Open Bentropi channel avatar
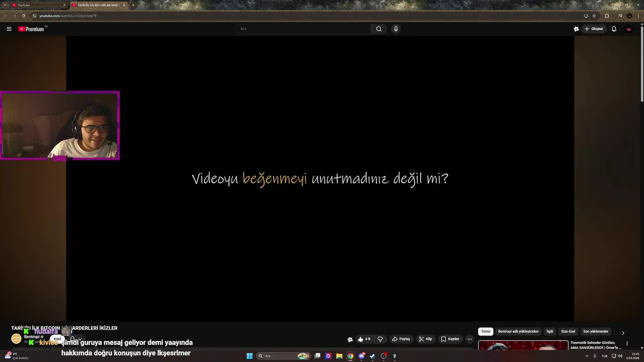Viewport: 644px width, 362px height. click(16, 339)
